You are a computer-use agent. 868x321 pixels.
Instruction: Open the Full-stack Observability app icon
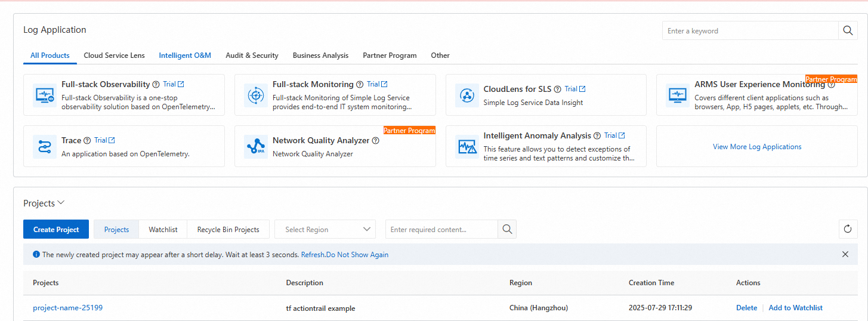coord(45,95)
